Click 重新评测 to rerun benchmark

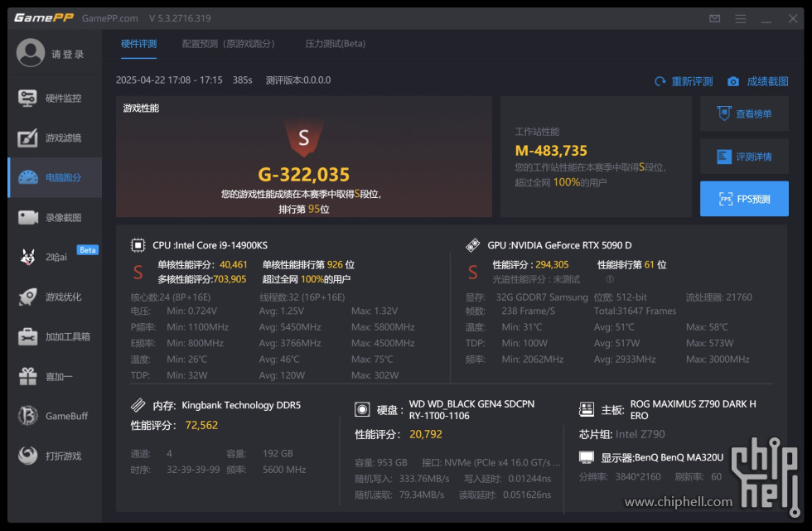pos(684,81)
